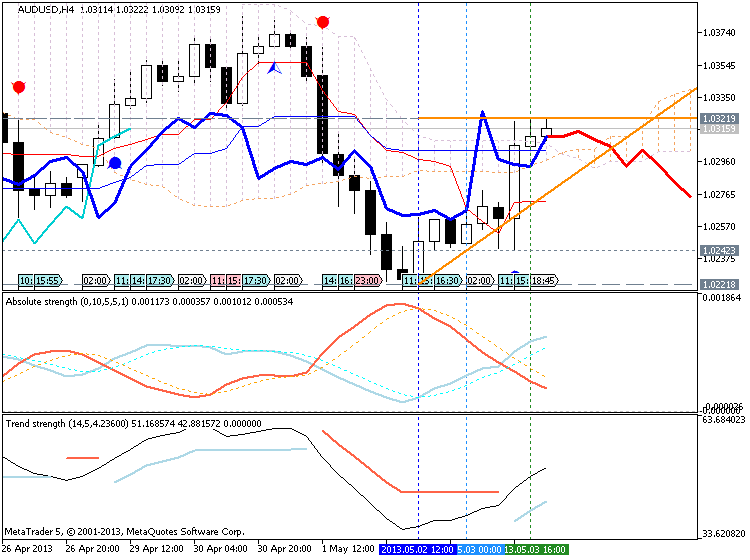Viewport: 750px width, 560px height.
Task: Click the 1.02218 price label on axis
Action: coord(715,285)
